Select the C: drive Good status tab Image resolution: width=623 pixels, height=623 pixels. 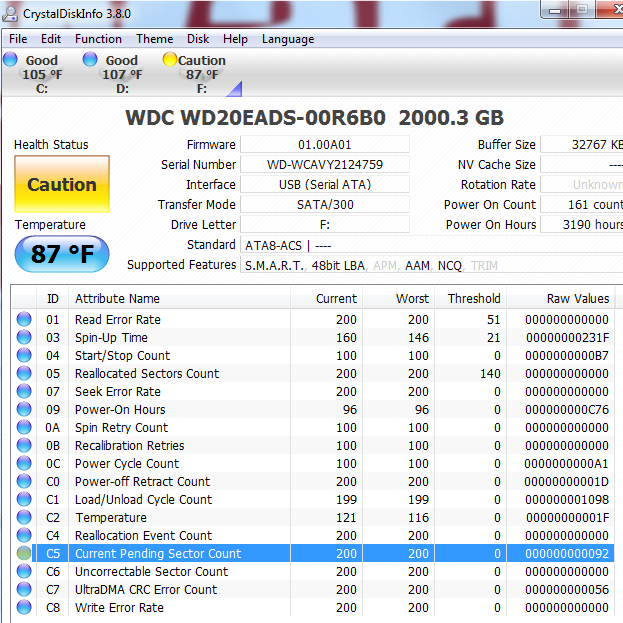pyautogui.click(x=41, y=74)
